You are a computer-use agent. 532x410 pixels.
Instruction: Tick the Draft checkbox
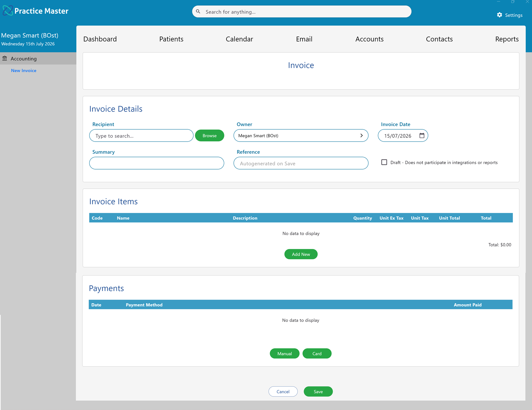(384, 162)
